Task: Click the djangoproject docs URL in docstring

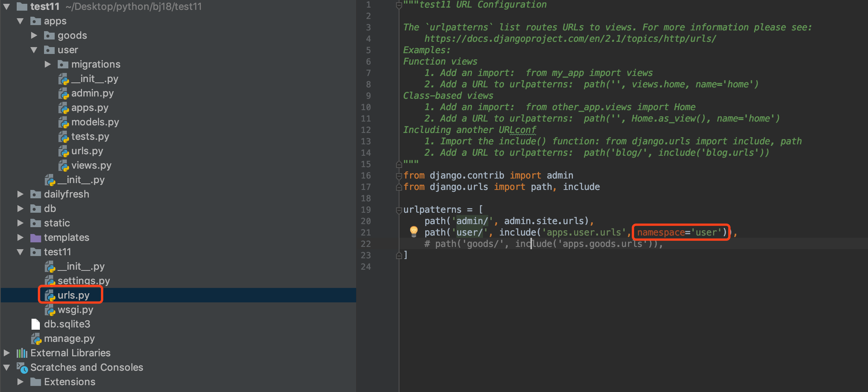Action: tap(570, 39)
